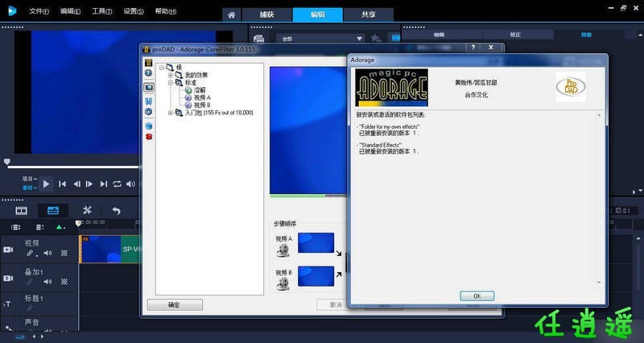
Task: Go to the Home tab icon
Action: pyautogui.click(x=232, y=14)
